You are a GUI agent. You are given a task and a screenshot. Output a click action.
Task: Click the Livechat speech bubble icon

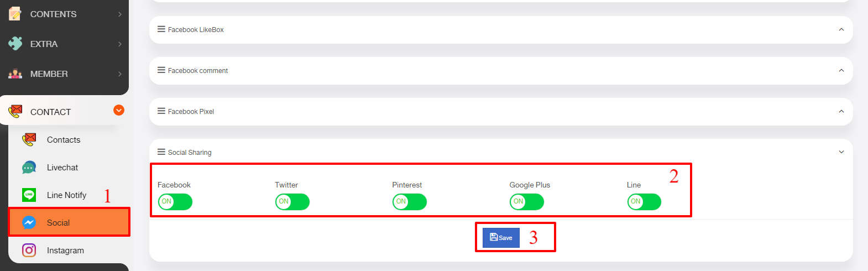click(x=29, y=167)
